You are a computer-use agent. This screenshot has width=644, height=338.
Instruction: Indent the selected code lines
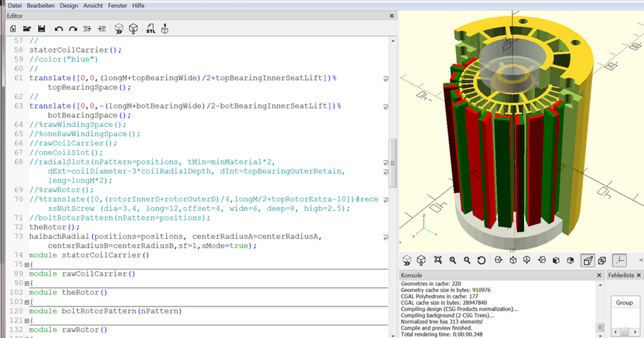(102, 29)
